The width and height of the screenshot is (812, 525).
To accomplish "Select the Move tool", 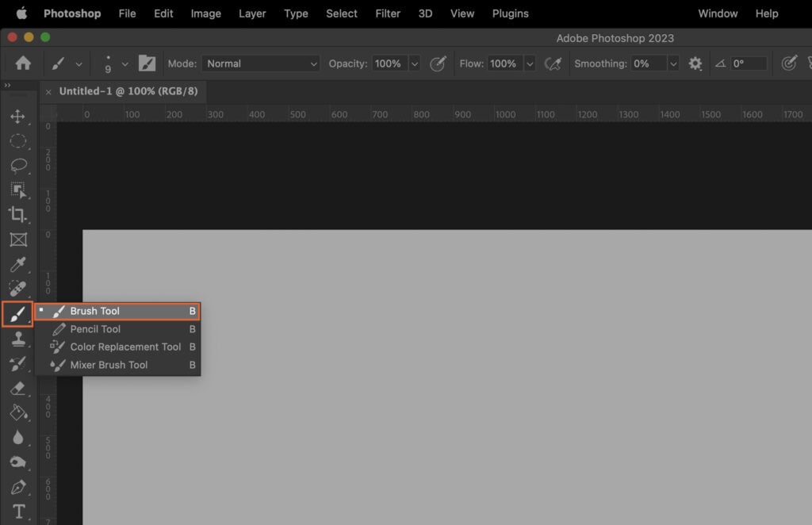I will point(18,117).
